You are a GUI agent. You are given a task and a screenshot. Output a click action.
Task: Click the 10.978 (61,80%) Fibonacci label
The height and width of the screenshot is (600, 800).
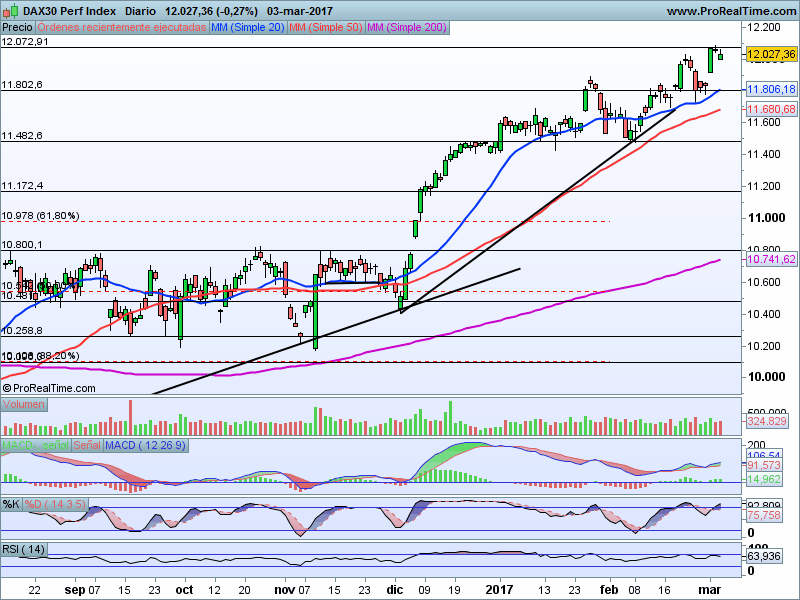40,216
